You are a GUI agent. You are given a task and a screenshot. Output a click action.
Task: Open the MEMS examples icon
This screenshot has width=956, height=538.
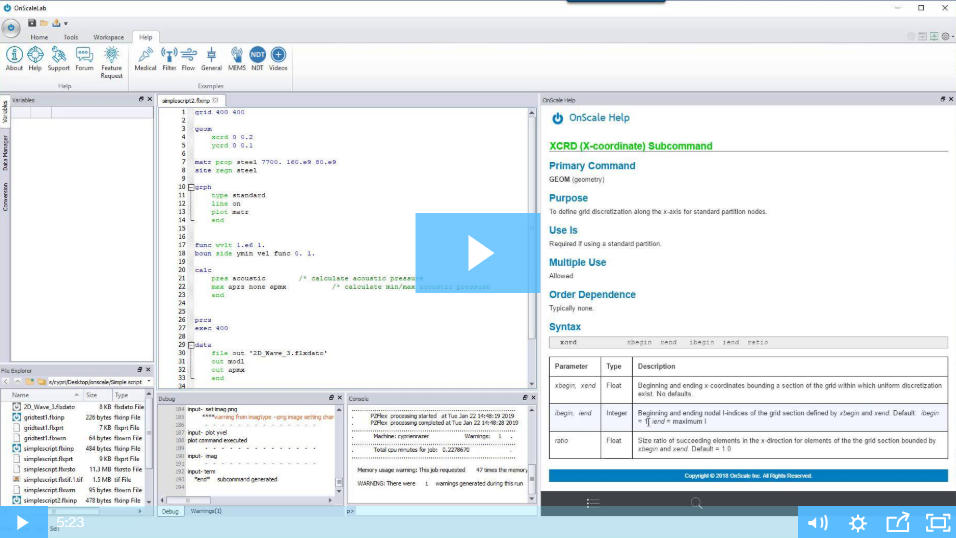pyautogui.click(x=237, y=59)
